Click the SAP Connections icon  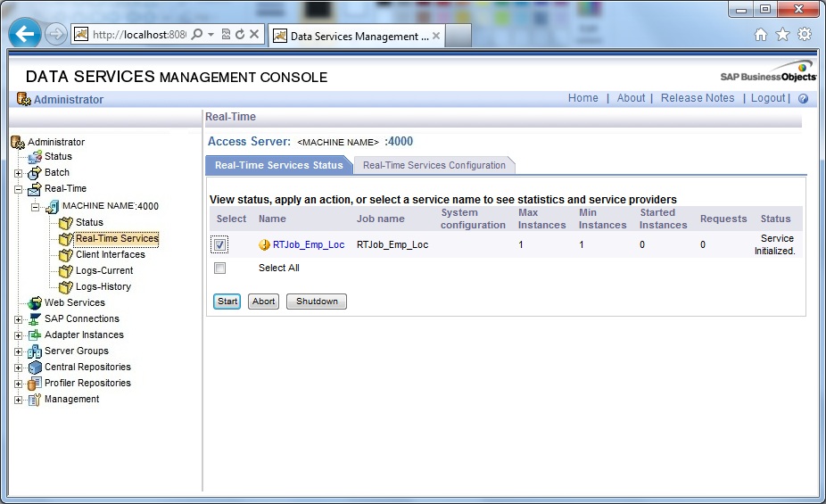[35, 319]
